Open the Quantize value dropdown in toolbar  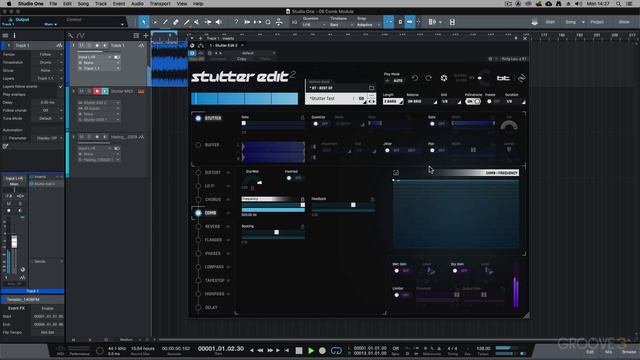tap(313, 24)
